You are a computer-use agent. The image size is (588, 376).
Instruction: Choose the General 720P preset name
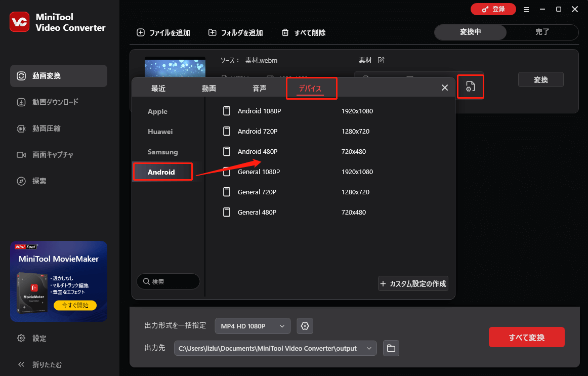pos(257,192)
